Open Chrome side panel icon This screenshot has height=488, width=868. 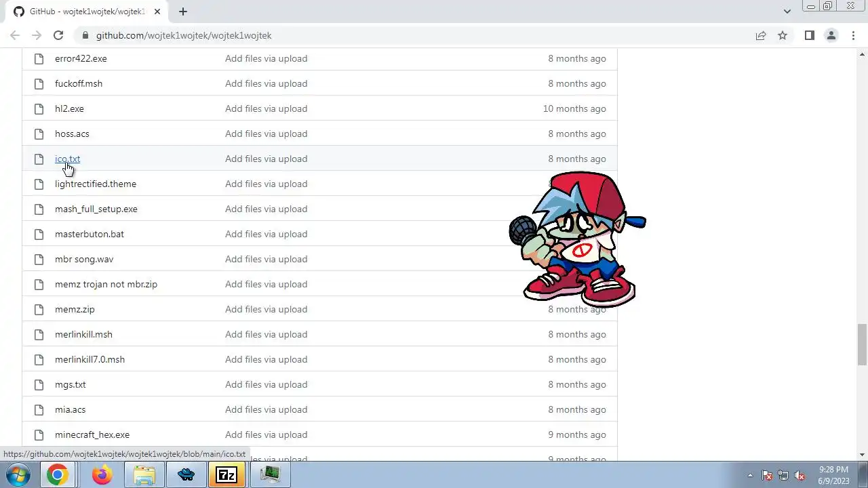click(x=810, y=35)
